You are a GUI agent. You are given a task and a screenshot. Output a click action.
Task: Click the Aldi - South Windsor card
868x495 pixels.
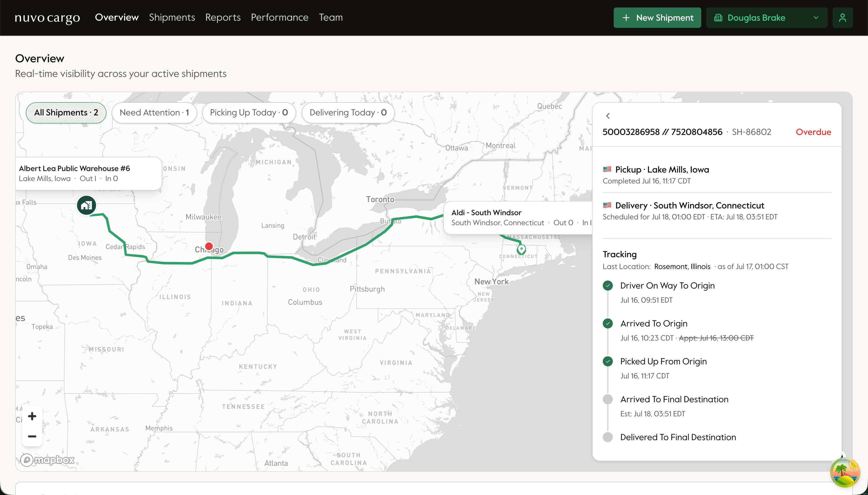(x=518, y=218)
